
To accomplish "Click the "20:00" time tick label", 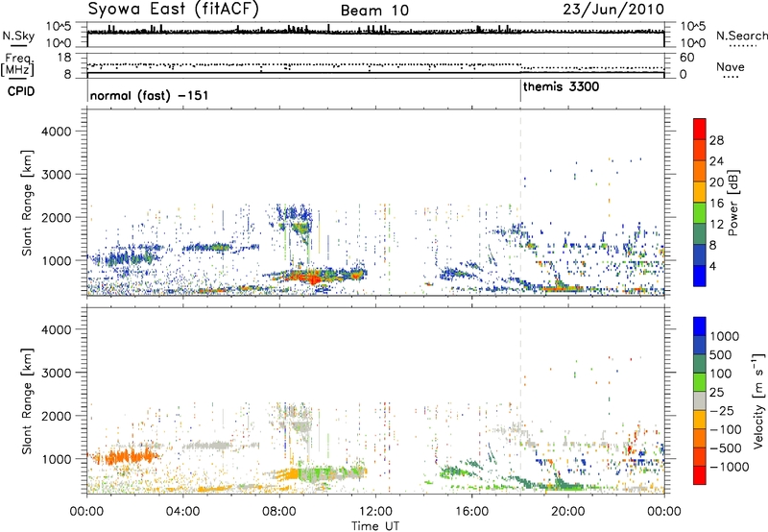I will point(567,512).
